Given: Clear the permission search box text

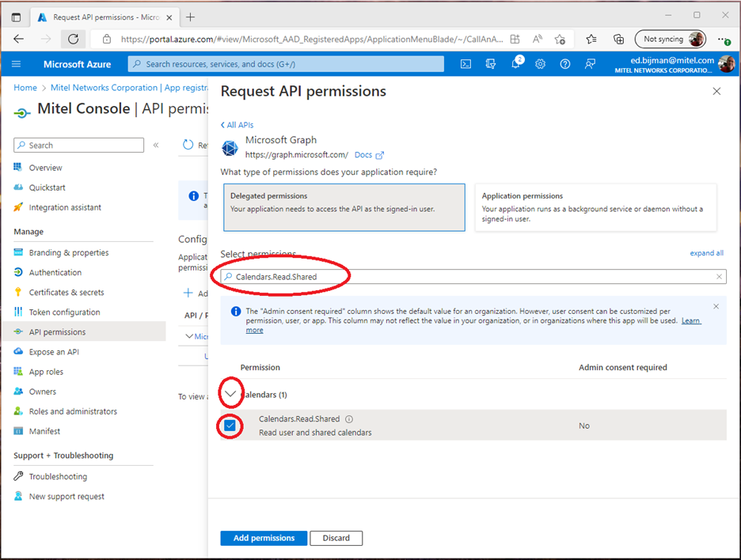Looking at the screenshot, I should [x=719, y=277].
